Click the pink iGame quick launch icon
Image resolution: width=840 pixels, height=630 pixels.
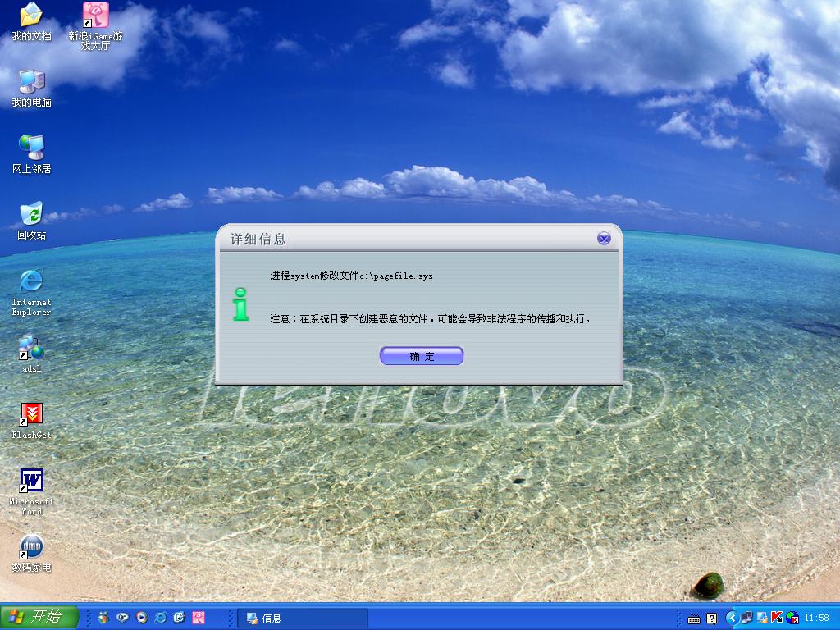[199, 618]
